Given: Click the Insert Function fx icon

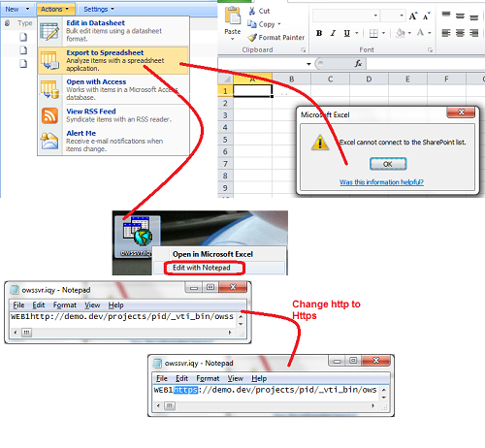Looking at the screenshot, I should point(358,63).
